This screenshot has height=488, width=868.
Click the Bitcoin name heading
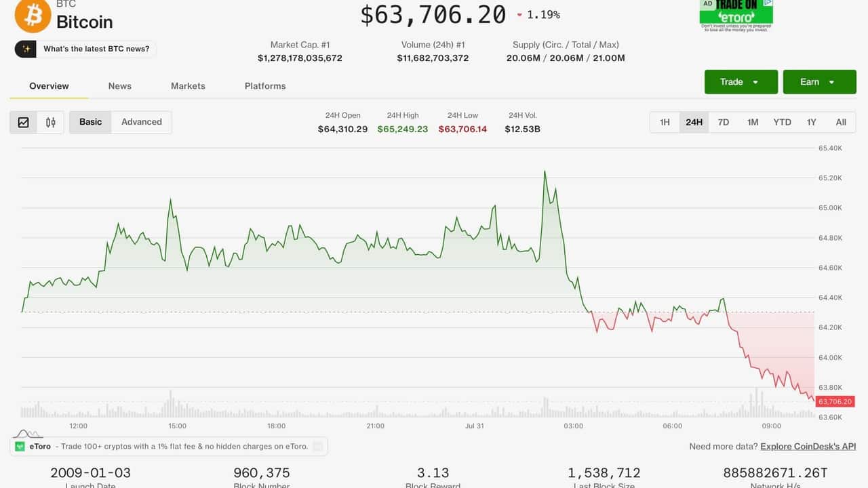click(x=84, y=22)
